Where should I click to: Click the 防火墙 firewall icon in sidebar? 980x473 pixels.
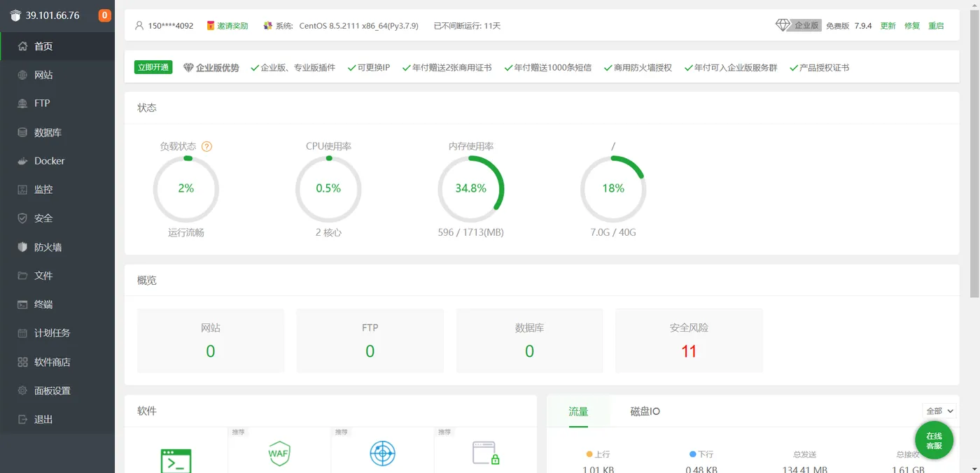(22, 247)
